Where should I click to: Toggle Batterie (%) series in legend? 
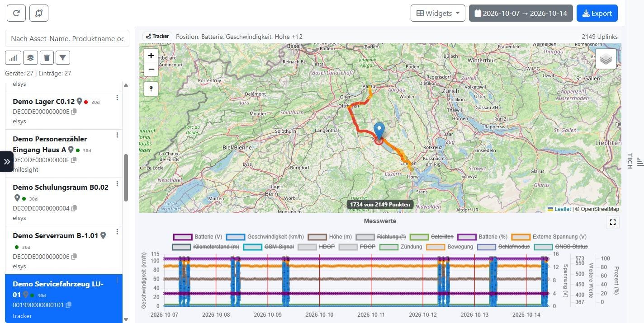pos(482,237)
